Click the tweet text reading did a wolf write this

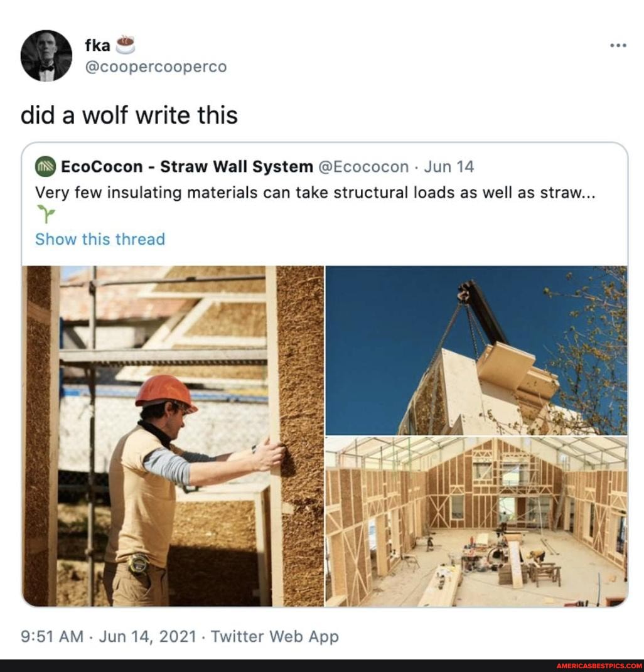click(x=128, y=115)
